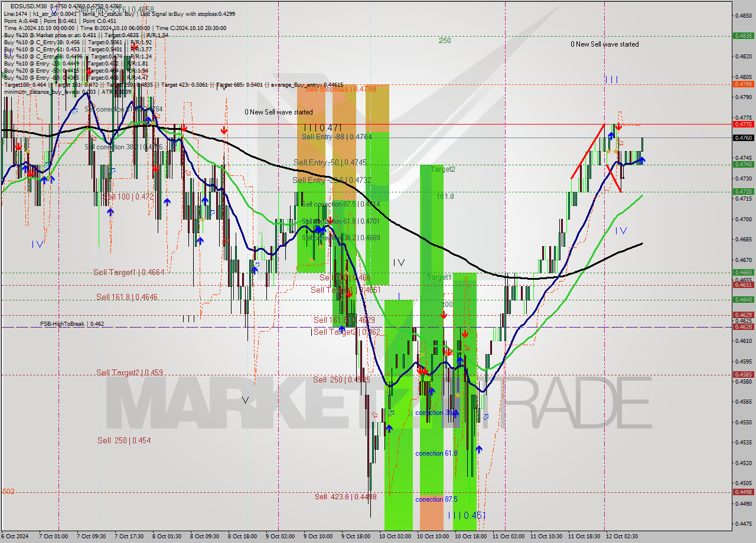
Task: Click the 0.4475 price scale value
Action: point(744,524)
